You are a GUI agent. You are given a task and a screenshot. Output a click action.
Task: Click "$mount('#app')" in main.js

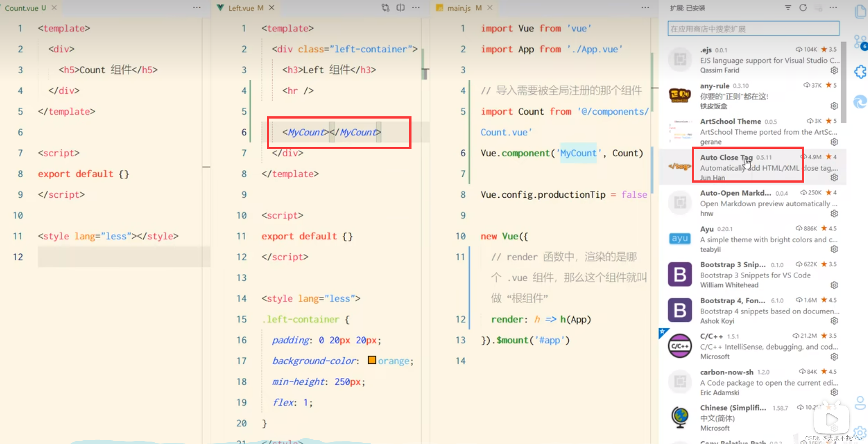coord(533,340)
